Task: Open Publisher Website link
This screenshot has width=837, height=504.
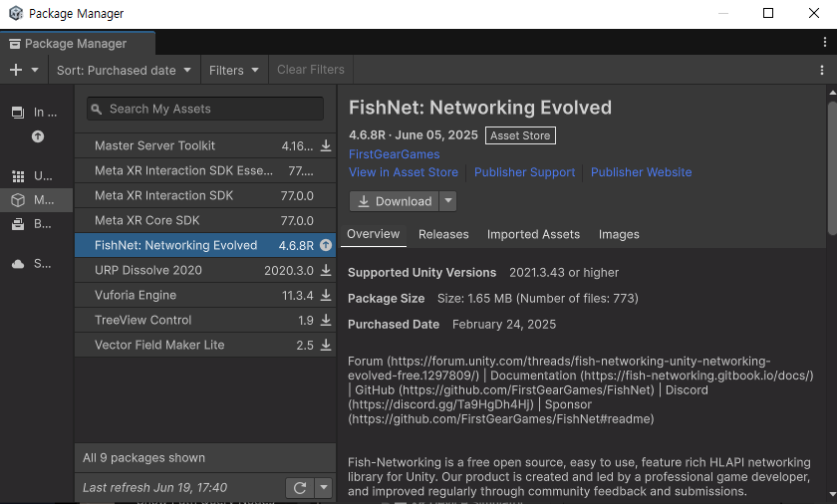Action: (x=641, y=172)
